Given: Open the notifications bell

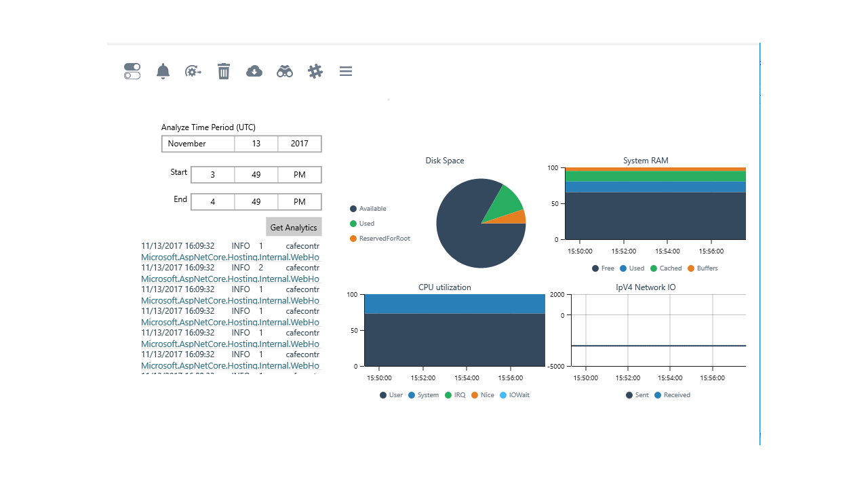Looking at the screenshot, I should click(x=163, y=71).
